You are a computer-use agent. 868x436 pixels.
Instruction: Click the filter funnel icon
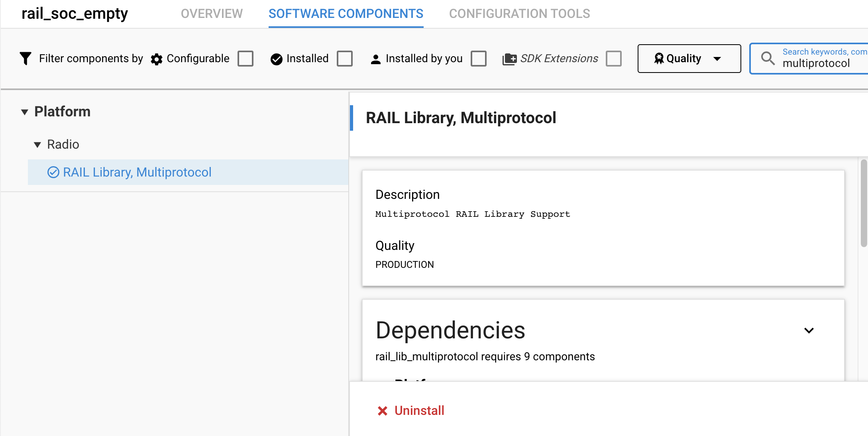[25, 58]
